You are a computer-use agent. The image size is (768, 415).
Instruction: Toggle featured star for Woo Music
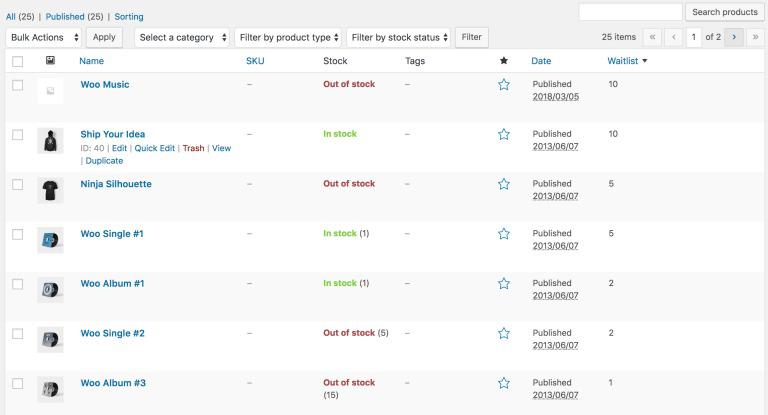(x=504, y=85)
